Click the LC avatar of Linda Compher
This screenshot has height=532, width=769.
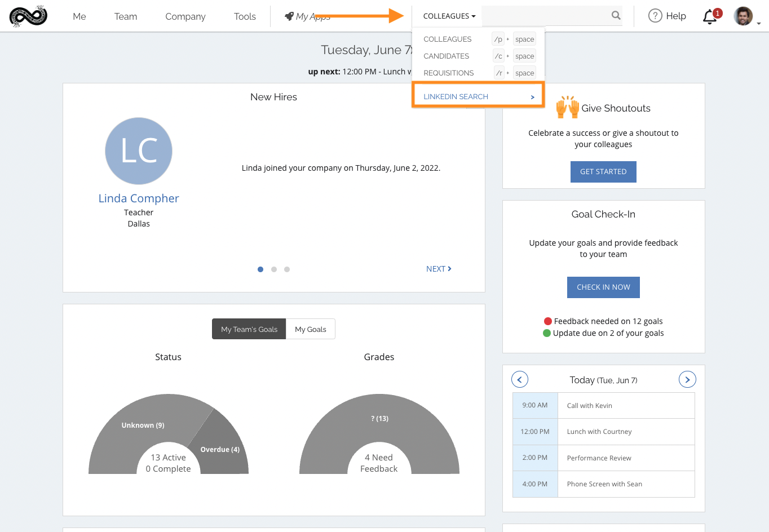139,151
